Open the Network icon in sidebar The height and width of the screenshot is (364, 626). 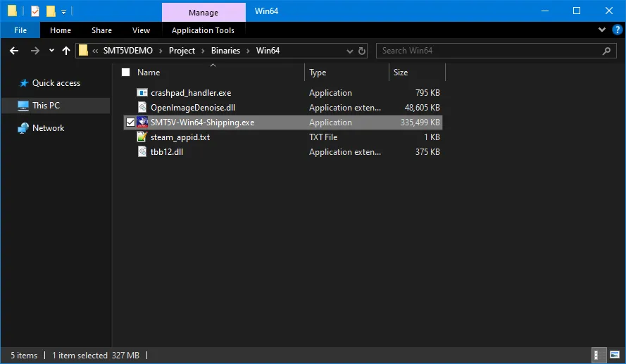tap(23, 128)
